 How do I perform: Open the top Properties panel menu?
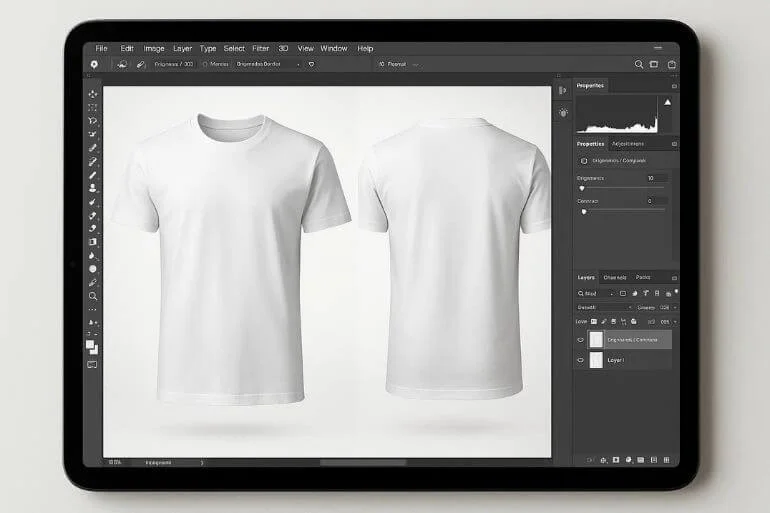click(x=674, y=86)
